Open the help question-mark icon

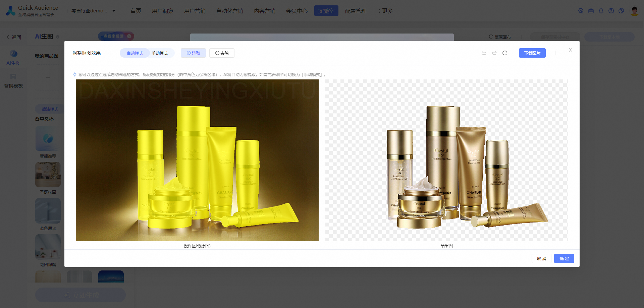point(611,11)
